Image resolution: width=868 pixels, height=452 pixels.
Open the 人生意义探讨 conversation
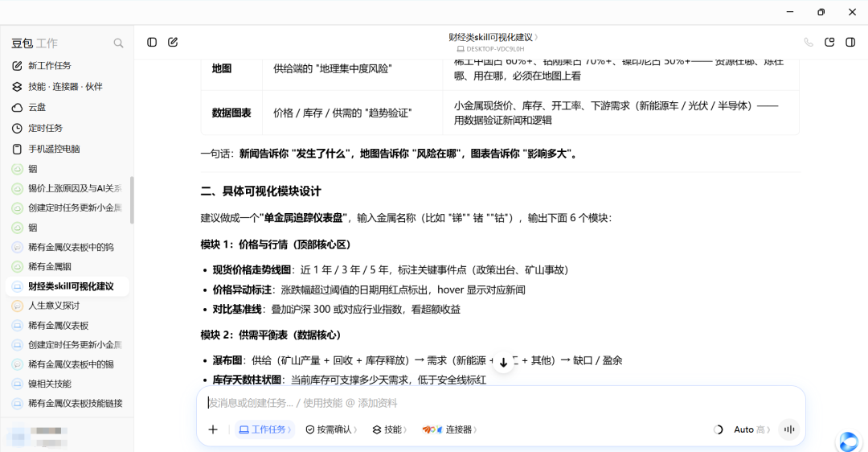click(x=67, y=306)
